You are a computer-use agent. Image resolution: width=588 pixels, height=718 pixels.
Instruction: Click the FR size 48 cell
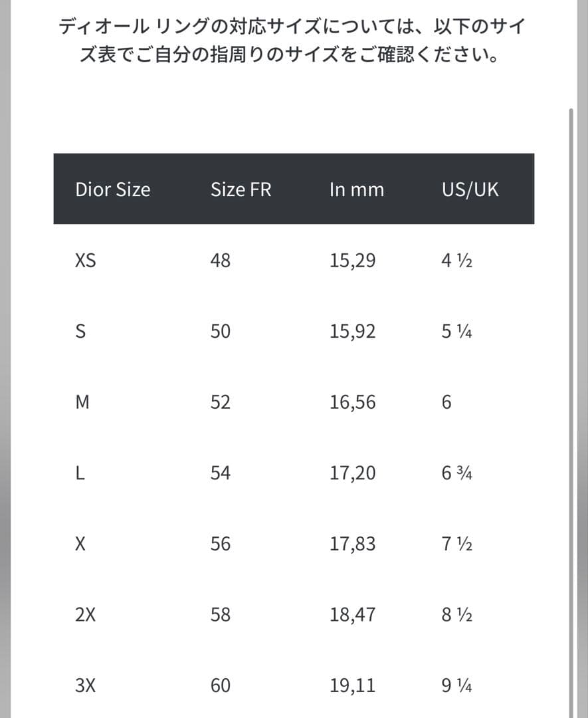(221, 261)
